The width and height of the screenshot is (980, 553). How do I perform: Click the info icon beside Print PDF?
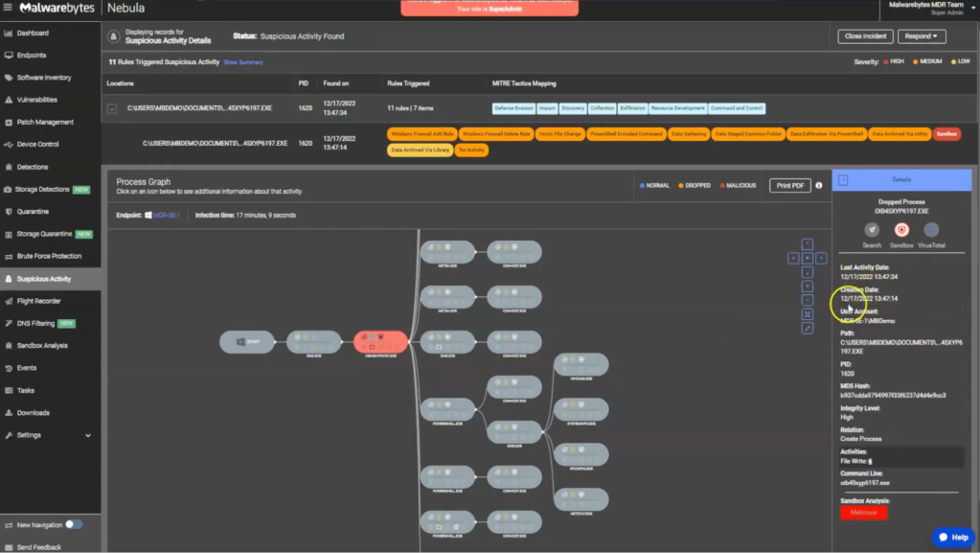coord(819,185)
